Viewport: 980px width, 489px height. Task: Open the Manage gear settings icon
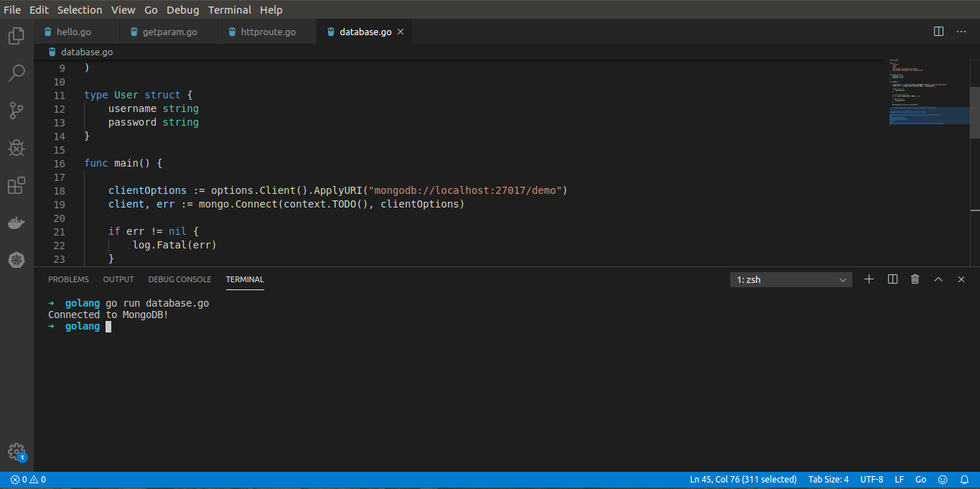point(17,452)
